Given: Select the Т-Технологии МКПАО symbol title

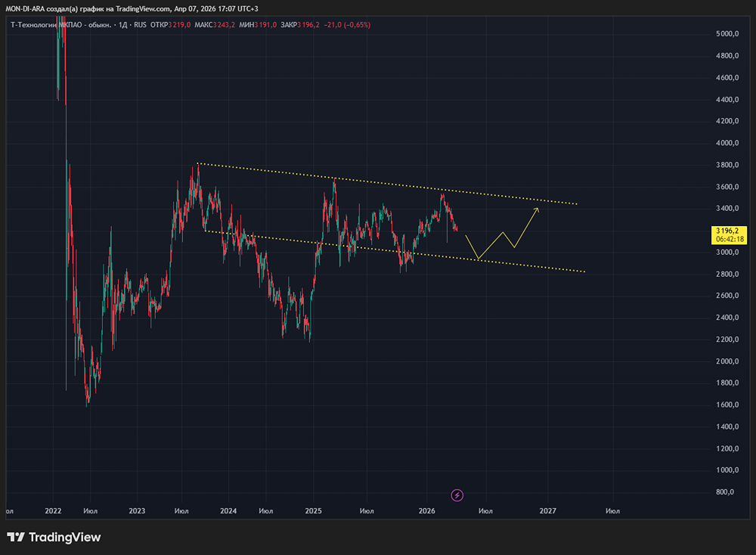Looking at the screenshot, I should pyautogui.click(x=60, y=25).
